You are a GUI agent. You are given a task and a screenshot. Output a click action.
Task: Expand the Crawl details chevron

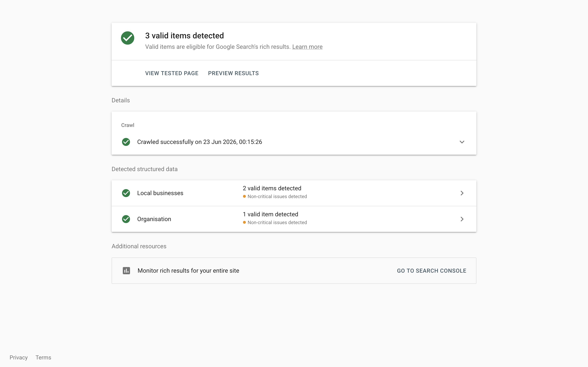[x=462, y=142]
